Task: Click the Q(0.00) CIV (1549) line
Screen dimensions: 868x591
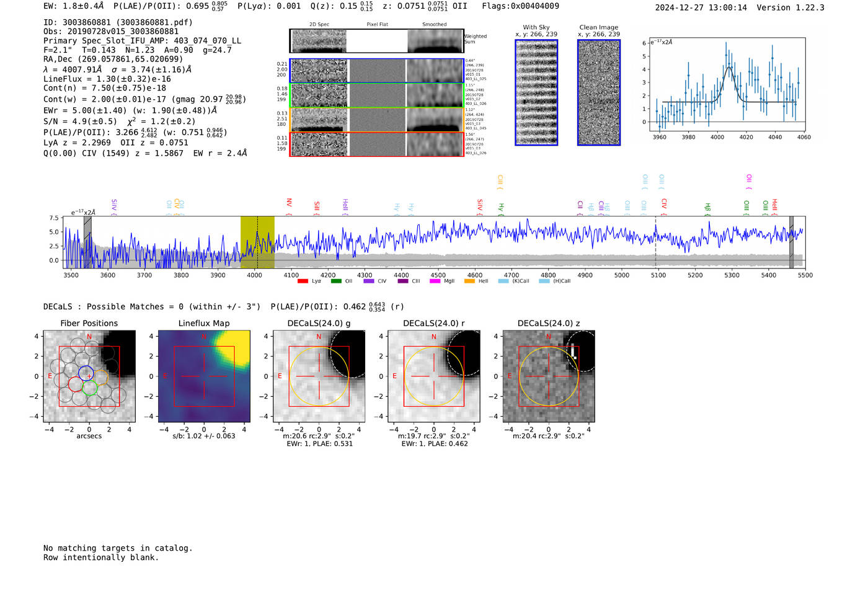Action: [x=145, y=153]
